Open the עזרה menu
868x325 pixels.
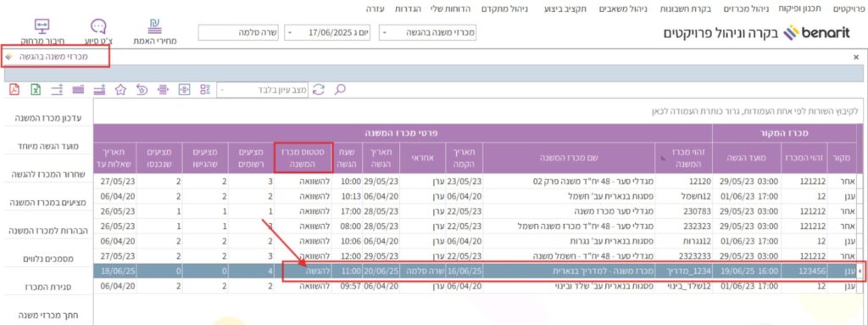pyautogui.click(x=376, y=8)
